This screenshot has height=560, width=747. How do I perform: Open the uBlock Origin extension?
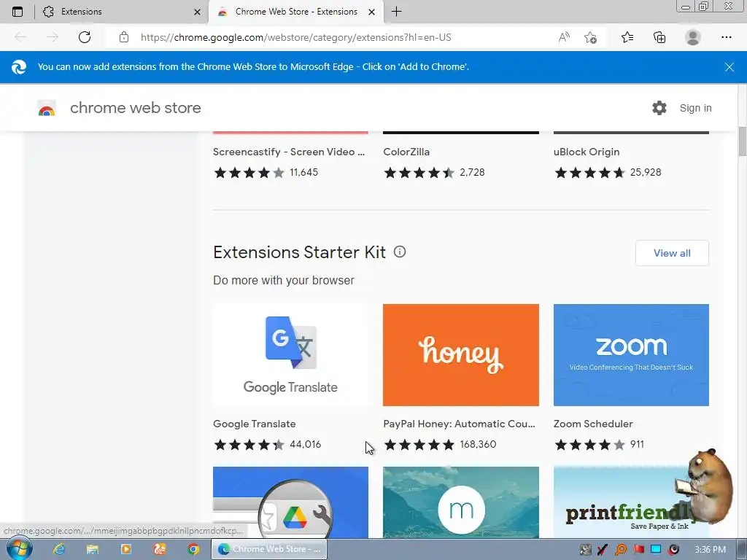(587, 152)
